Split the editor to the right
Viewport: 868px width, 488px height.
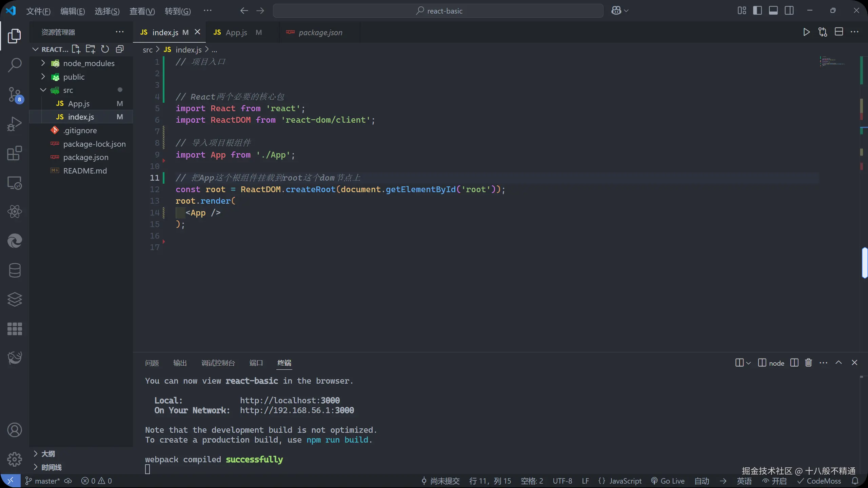839,32
